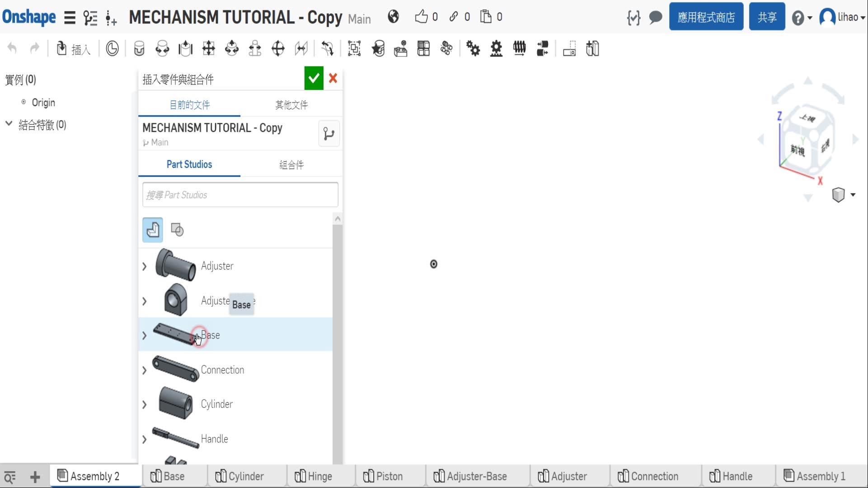Expand the Base part studio row
The image size is (868, 488).
(x=145, y=335)
